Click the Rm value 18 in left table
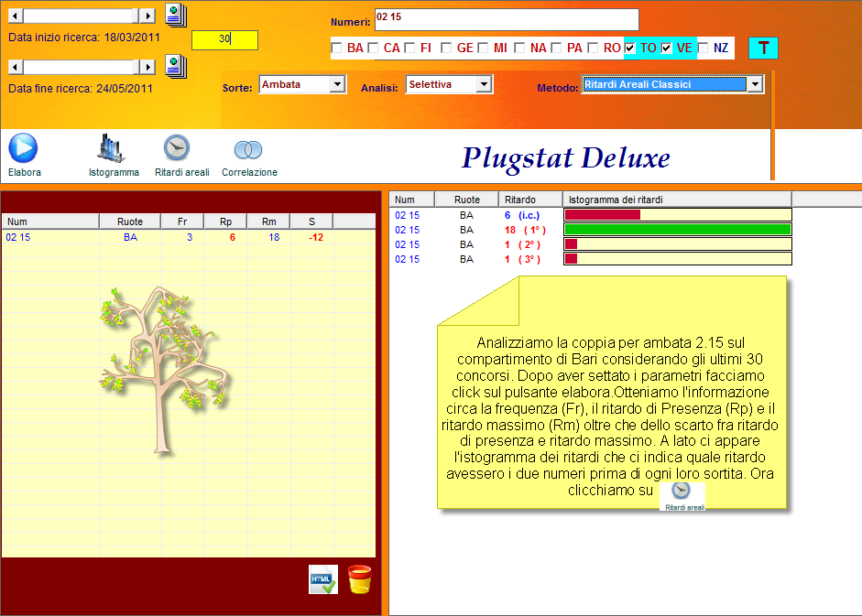 click(x=274, y=237)
